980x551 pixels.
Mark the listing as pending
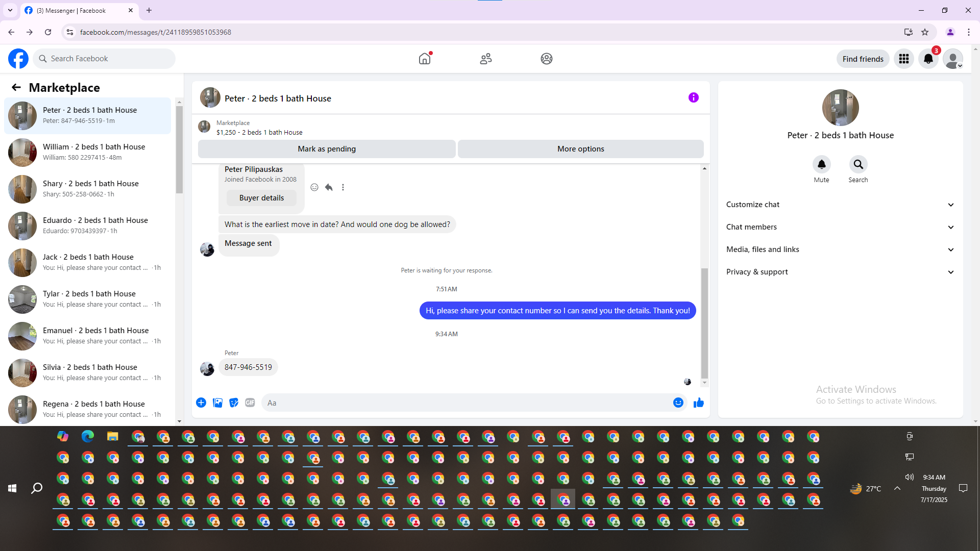pos(327,149)
